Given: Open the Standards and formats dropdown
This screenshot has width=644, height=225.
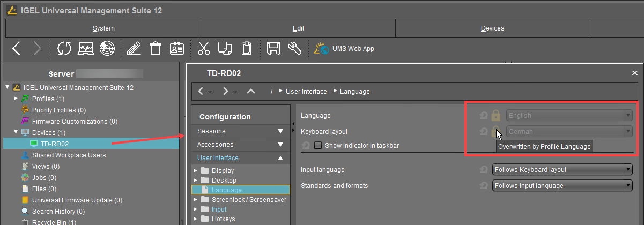Looking at the screenshot, I should coord(562,186).
